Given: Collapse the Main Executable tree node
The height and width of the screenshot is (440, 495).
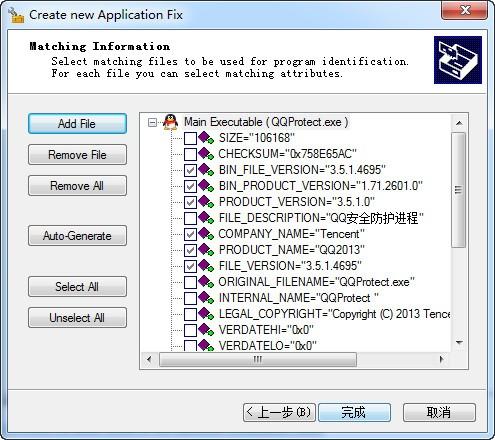Looking at the screenshot, I should [152, 123].
